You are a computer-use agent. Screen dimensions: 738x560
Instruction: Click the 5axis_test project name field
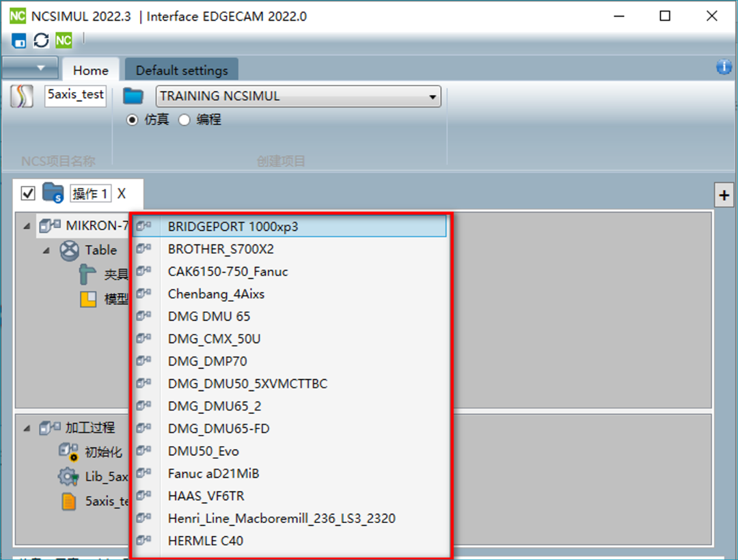75,96
